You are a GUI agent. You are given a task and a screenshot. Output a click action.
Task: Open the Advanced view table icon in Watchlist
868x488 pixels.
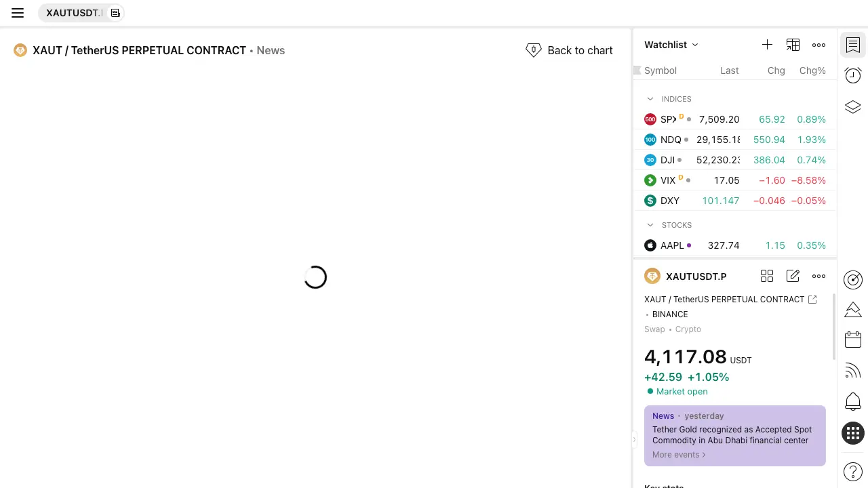[793, 45]
